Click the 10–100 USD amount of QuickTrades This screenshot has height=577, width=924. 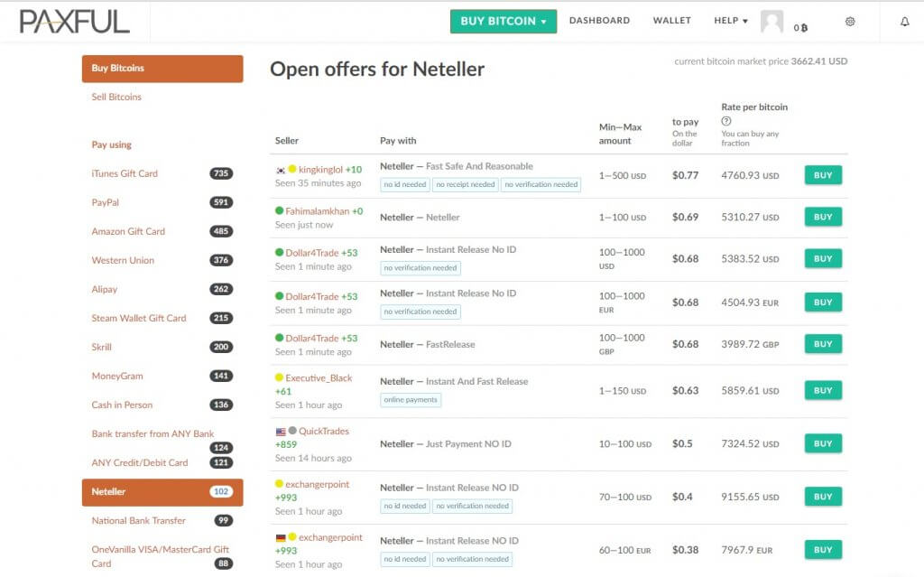click(x=625, y=443)
